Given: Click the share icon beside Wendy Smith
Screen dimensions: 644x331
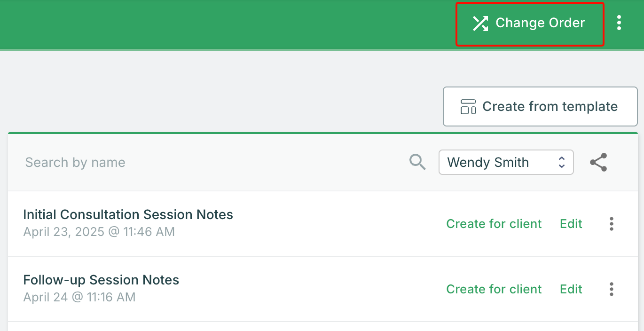Looking at the screenshot, I should [598, 162].
